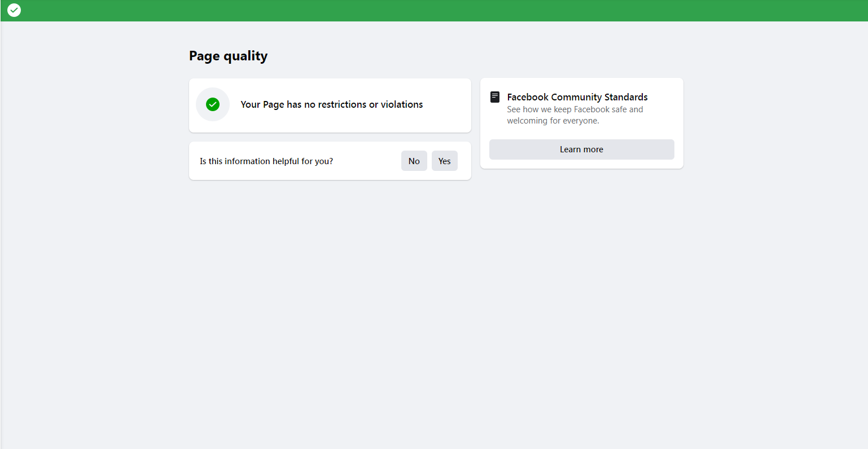Answer No to the helpfulness question

coord(414,161)
